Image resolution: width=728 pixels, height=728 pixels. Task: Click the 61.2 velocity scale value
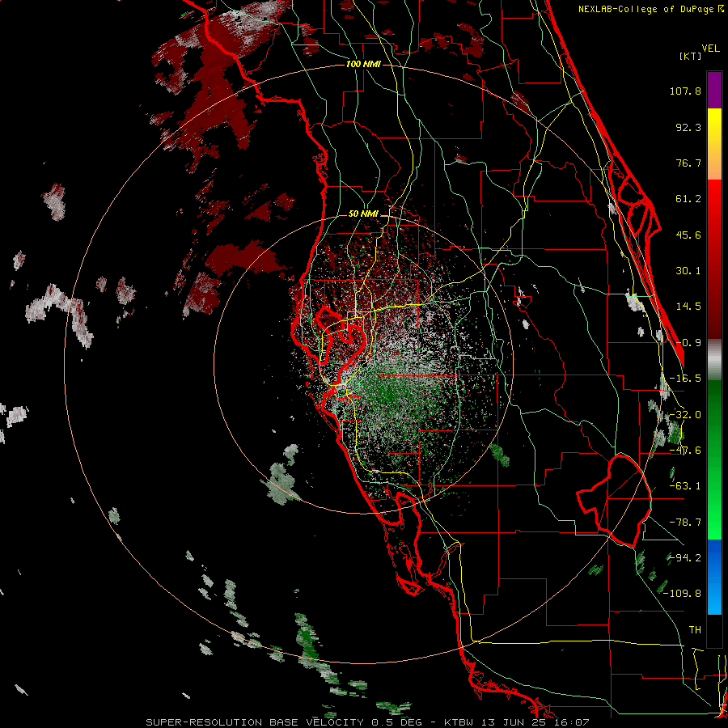point(688,199)
